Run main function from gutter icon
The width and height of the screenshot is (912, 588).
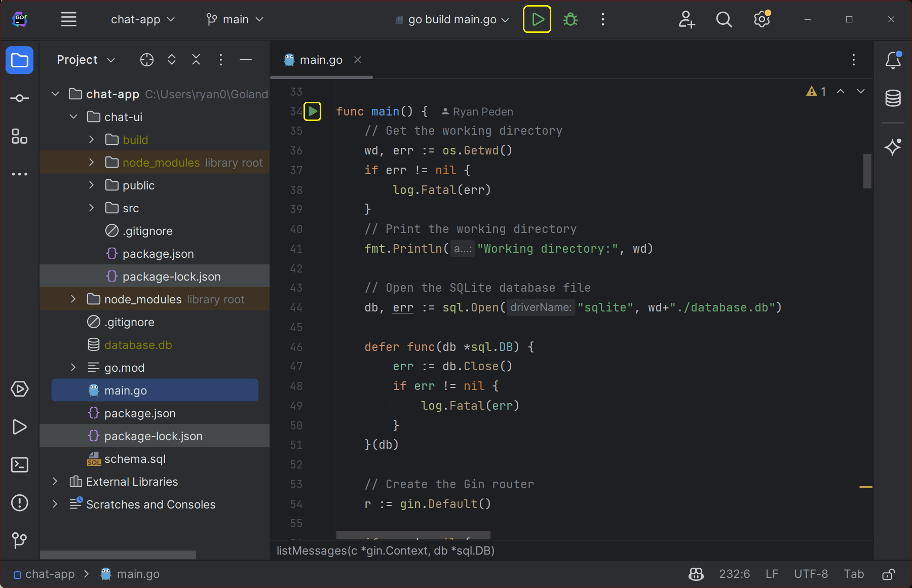(x=312, y=111)
